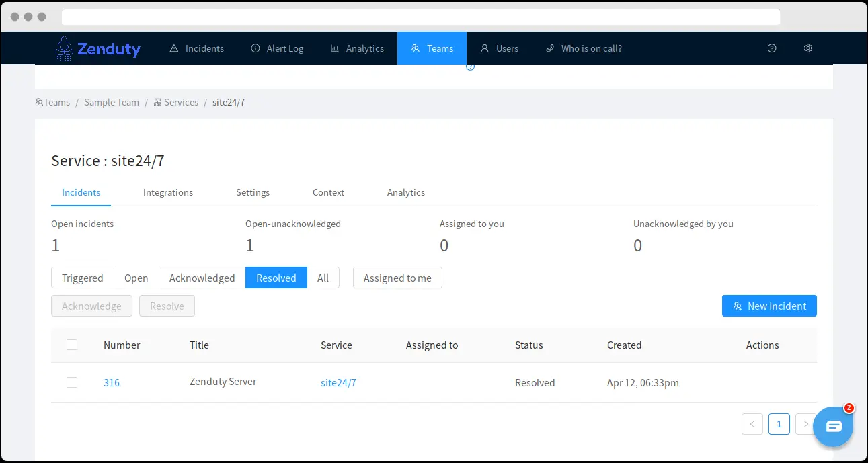Open Users in the top navigation

pos(499,48)
